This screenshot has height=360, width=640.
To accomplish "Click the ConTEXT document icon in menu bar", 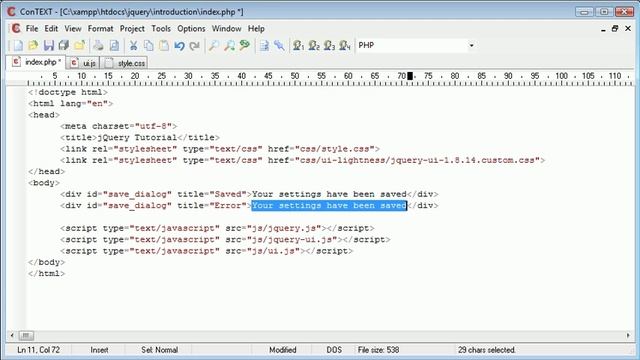I will click(16, 28).
